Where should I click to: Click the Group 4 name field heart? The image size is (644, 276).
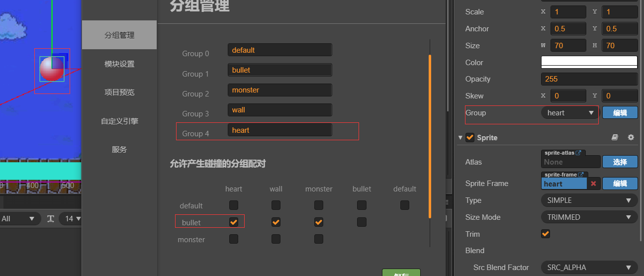tap(280, 130)
